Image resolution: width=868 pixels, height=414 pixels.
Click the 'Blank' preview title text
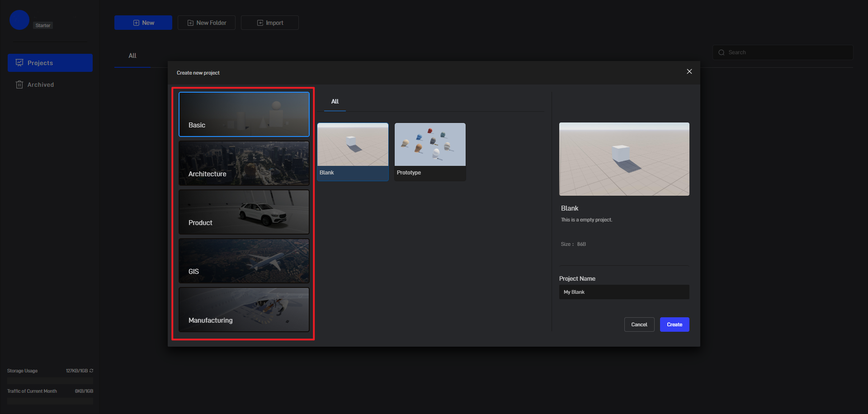click(570, 208)
